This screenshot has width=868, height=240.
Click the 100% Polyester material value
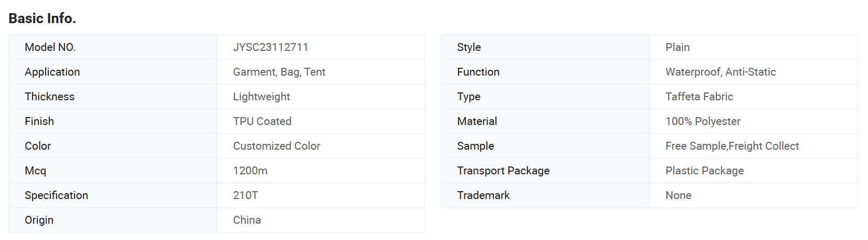tap(703, 121)
